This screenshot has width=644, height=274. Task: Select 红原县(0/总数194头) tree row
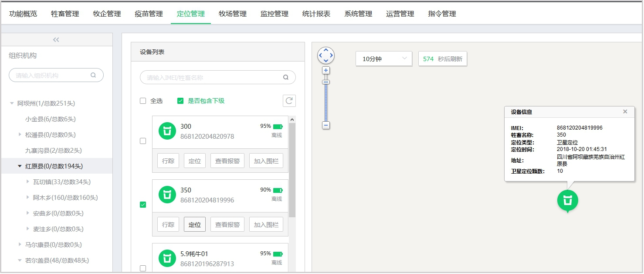tap(57, 166)
